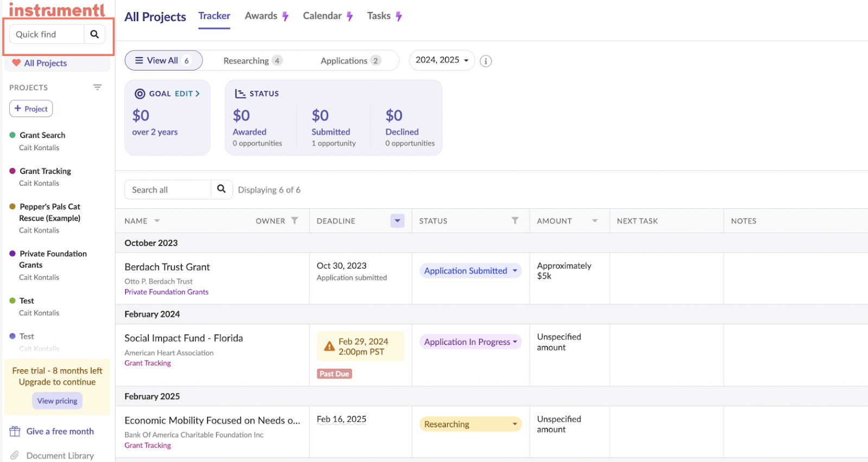Expand Goal Edit chevron
The width and height of the screenshot is (868, 462).
(197, 94)
